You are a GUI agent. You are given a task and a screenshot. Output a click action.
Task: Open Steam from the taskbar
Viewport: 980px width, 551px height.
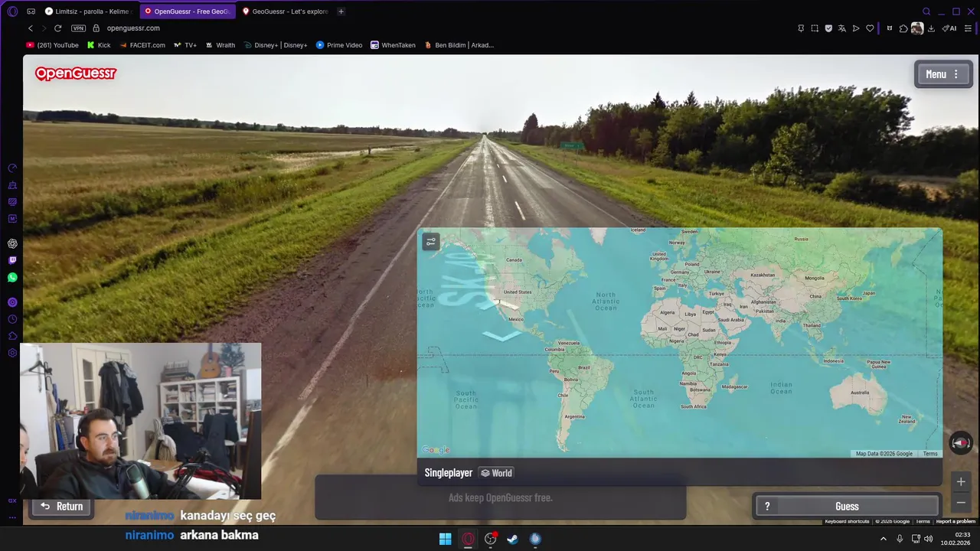(512, 539)
